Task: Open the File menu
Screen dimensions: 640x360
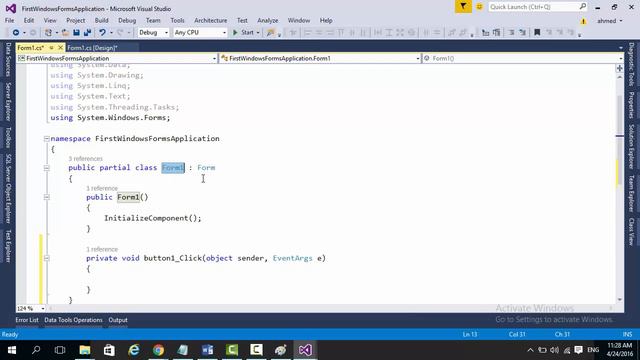Action: pyautogui.click(x=9, y=20)
